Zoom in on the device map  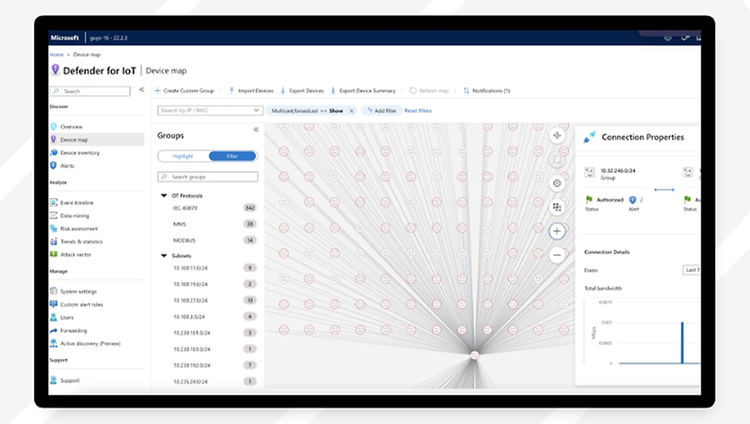(x=557, y=231)
